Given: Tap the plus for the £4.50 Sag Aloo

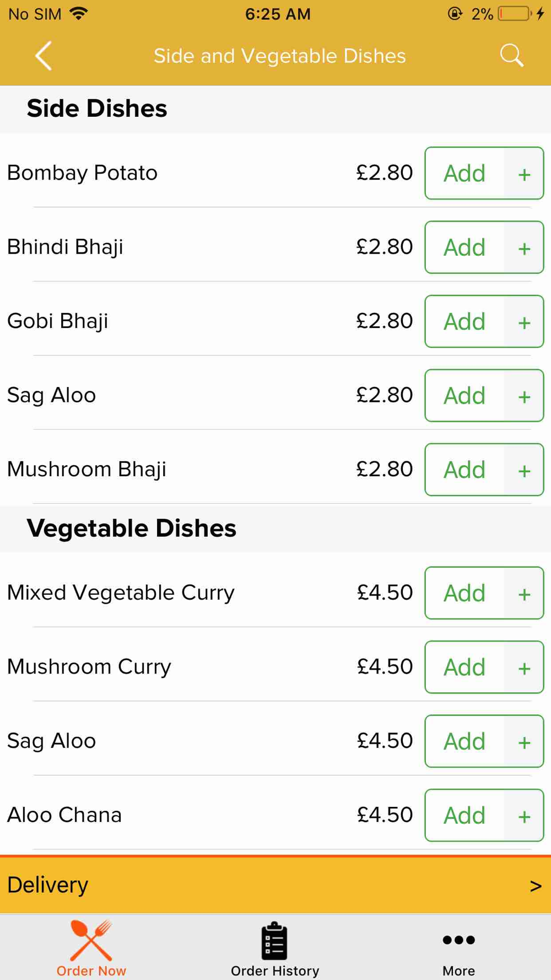Looking at the screenshot, I should (524, 741).
